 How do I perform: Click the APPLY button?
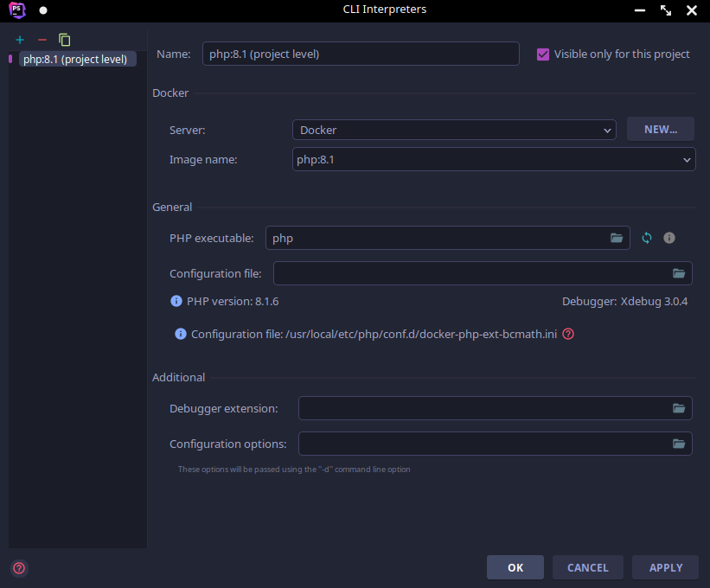point(666,567)
